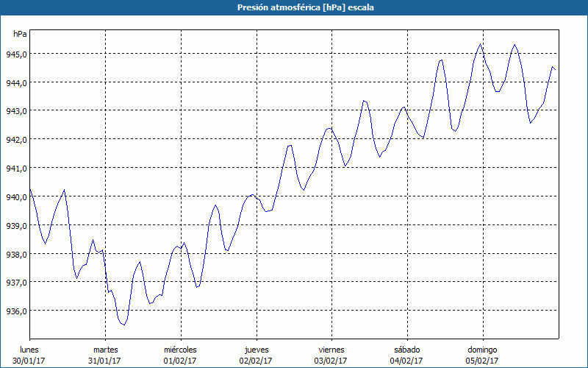This screenshot has height=368, width=588.
Task: Click the 942,0 y-axis value
Action: click(x=18, y=140)
